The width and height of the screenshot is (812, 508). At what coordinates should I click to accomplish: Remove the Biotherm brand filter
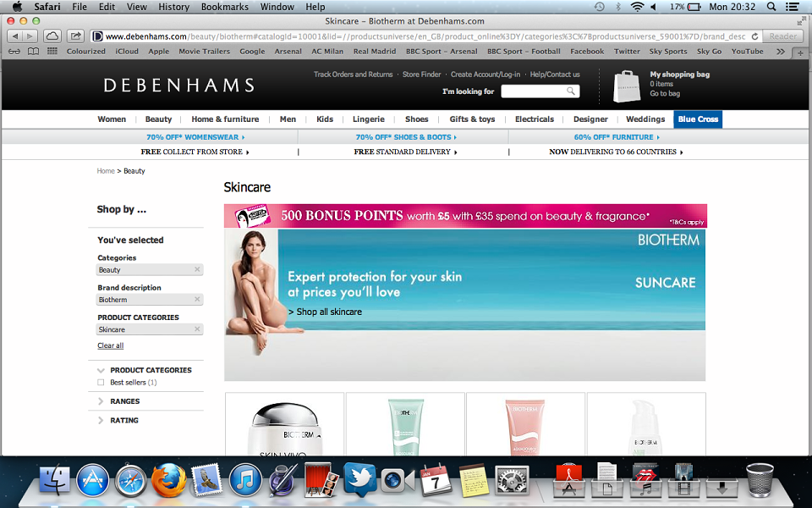(197, 300)
